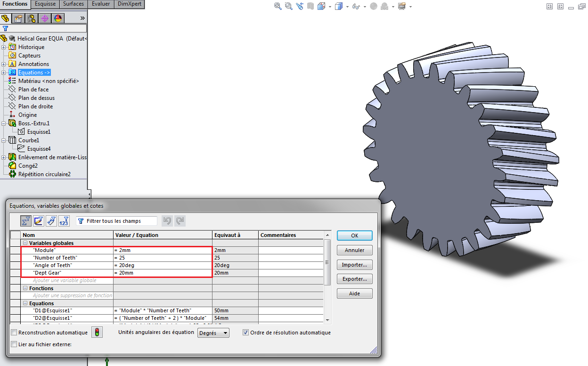Select the "Module" value cell = 2mm
The image size is (588, 366).
(x=163, y=250)
